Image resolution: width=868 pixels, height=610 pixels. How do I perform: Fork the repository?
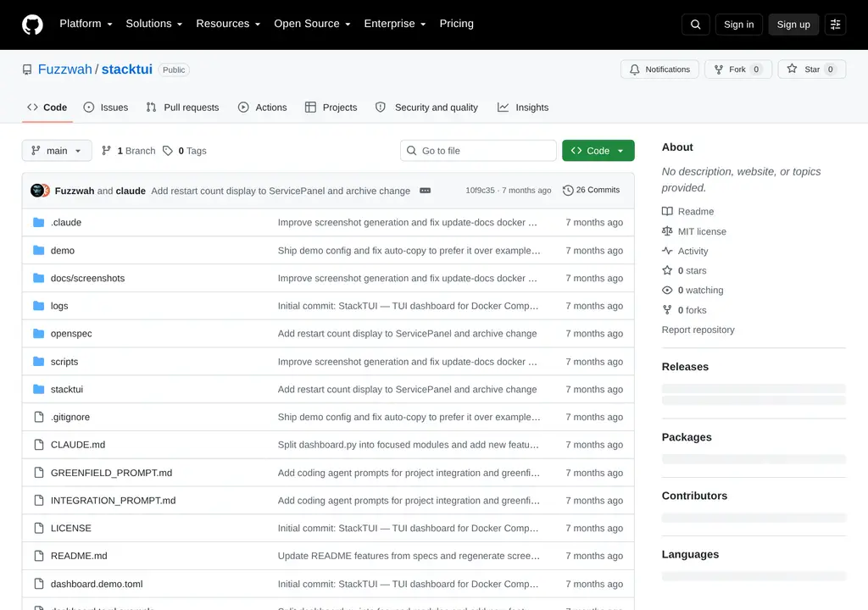point(738,69)
